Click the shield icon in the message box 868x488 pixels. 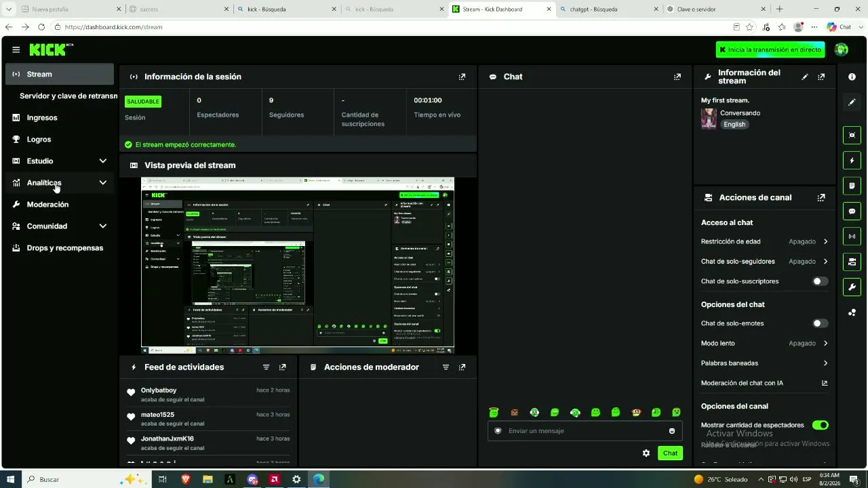(498, 431)
